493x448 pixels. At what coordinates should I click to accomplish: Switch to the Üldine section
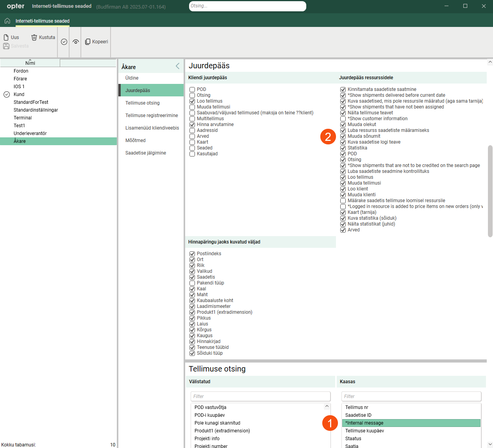coord(132,78)
